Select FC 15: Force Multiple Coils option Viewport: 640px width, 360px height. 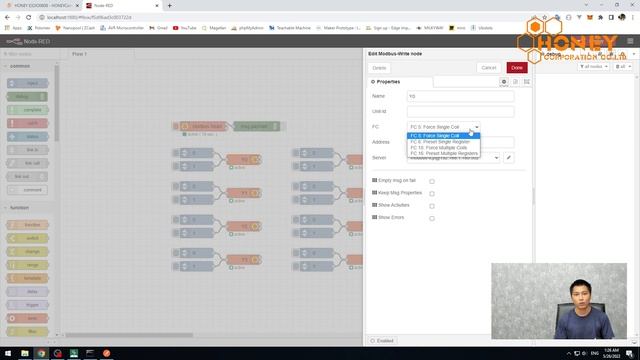443,147
